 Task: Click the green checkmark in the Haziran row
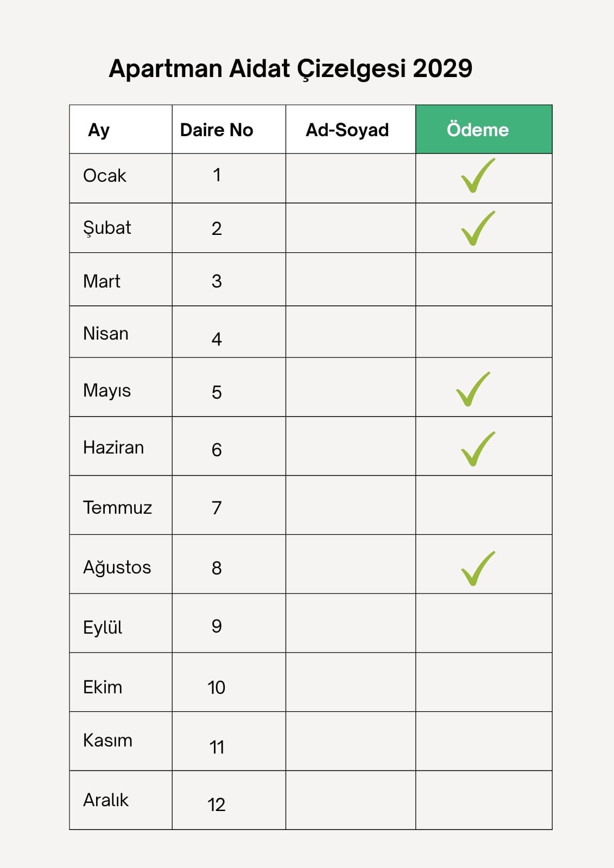(x=478, y=449)
